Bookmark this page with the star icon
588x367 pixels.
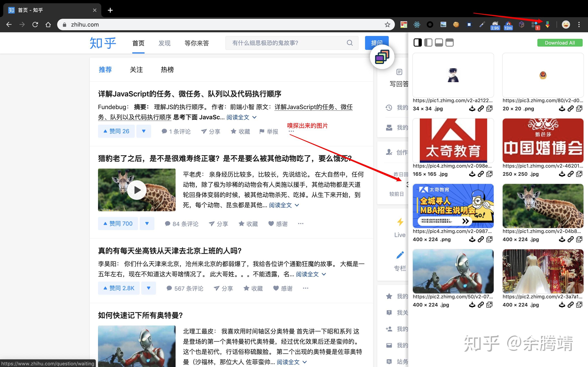pyautogui.click(x=387, y=25)
